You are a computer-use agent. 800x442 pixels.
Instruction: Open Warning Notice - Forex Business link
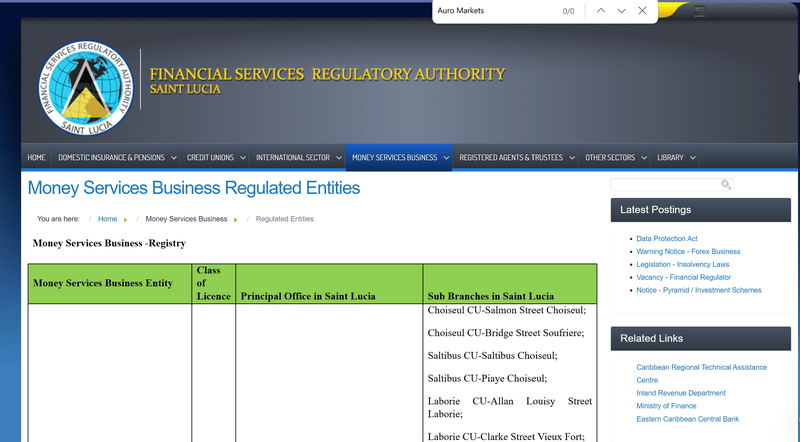[688, 251]
